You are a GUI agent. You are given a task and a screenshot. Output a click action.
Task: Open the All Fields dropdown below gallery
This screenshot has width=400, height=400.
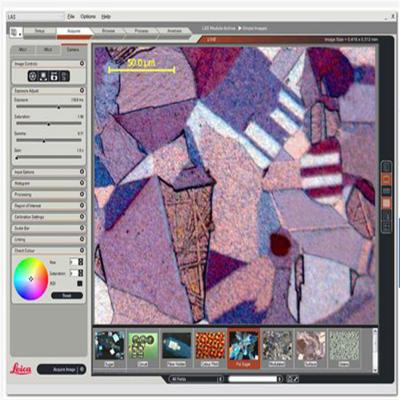pos(196,379)
